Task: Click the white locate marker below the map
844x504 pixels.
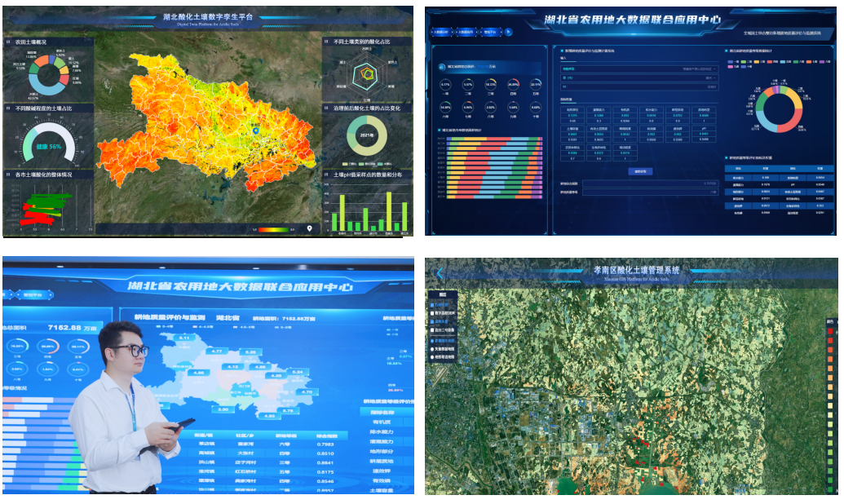Action: point(309,229)
